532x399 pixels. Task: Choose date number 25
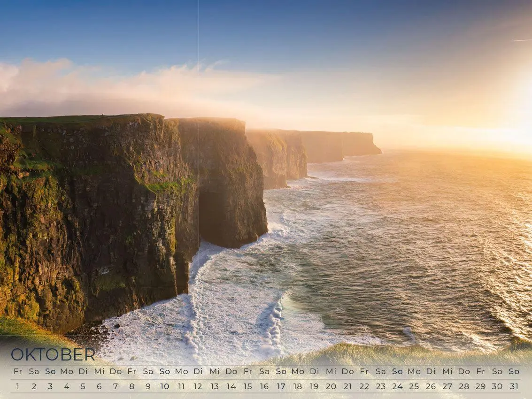click(414, 386)
